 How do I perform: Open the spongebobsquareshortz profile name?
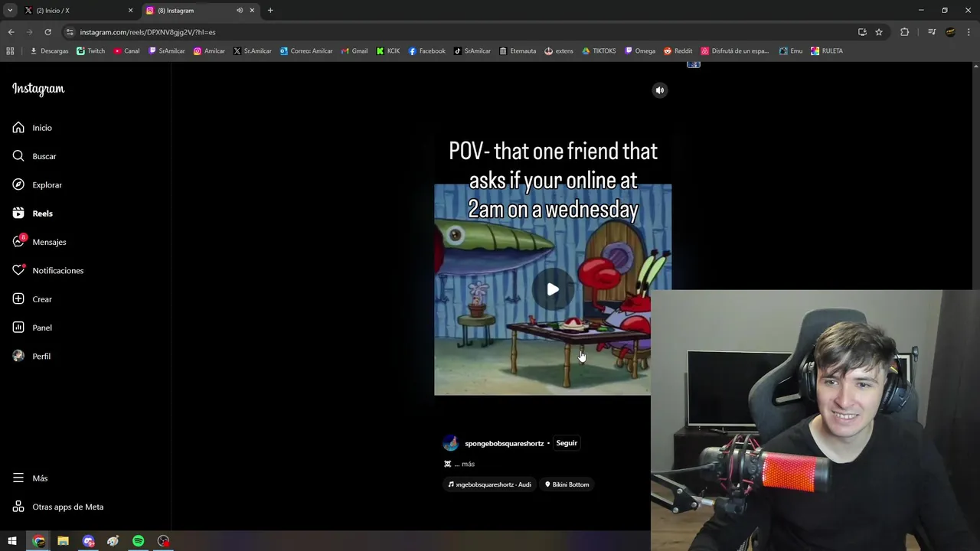505,443
